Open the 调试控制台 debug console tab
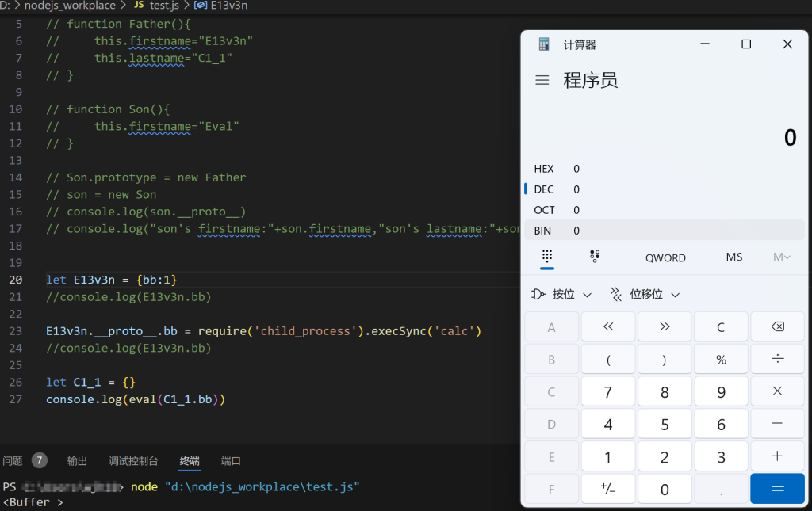Viewport: 812px width, 511px height. pos(133,461)
